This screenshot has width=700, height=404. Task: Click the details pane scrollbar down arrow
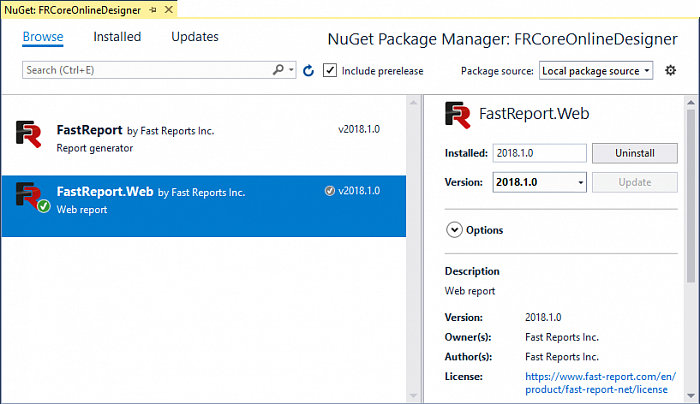tap(691, 396)
